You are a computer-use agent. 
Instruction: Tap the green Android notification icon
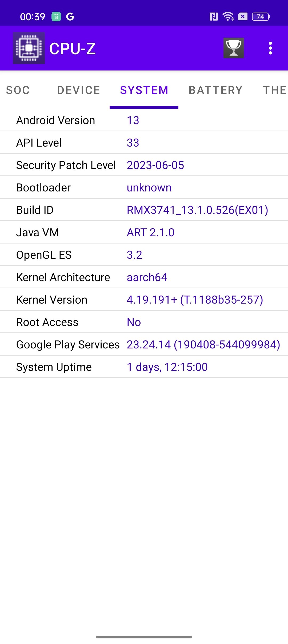(x=56, y=17)
